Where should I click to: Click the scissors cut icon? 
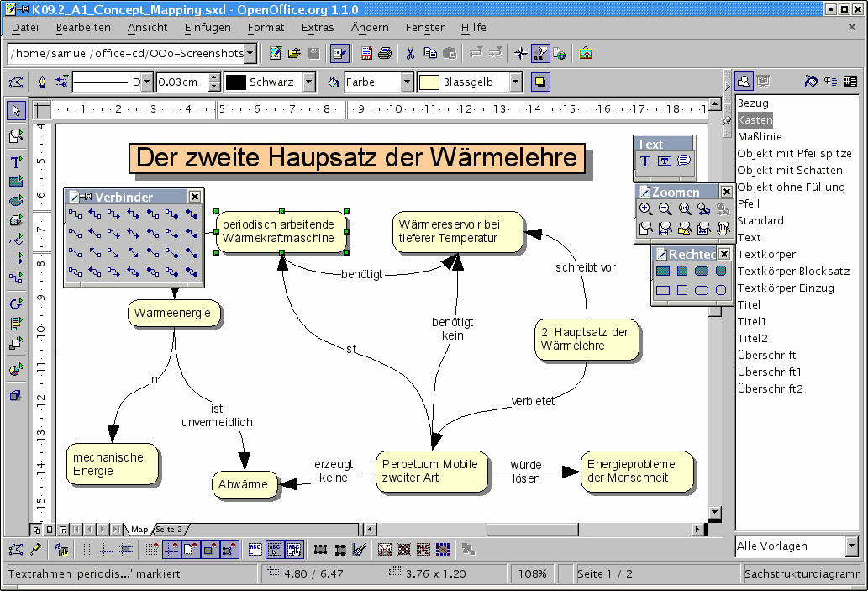click(x=410, y=53)
